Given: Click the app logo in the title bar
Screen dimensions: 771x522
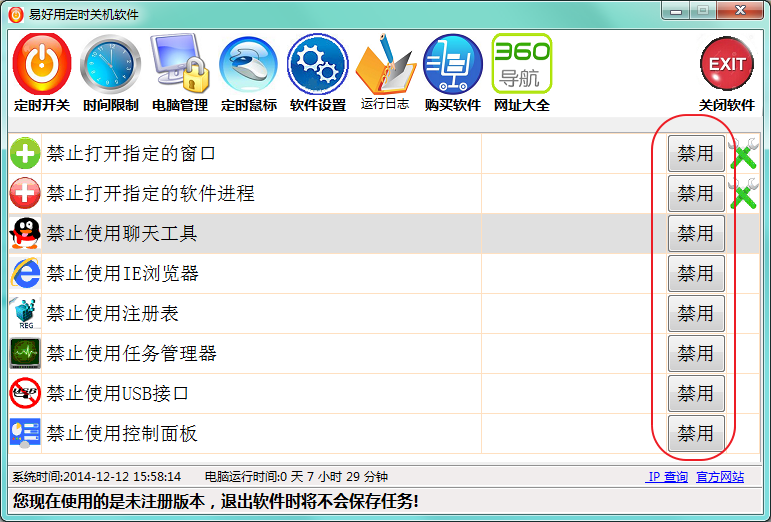Looking at the screenshot, I should (x=16, y=14).
